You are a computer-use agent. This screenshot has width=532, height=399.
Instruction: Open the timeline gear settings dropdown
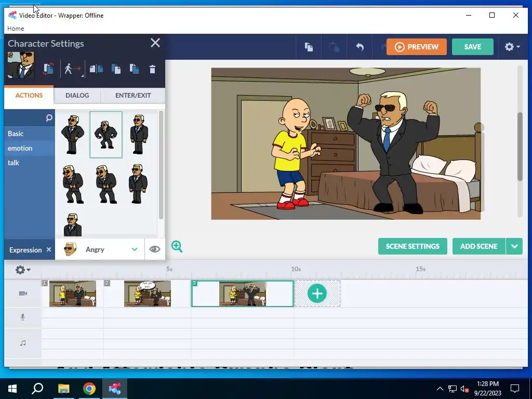[23, 270]
